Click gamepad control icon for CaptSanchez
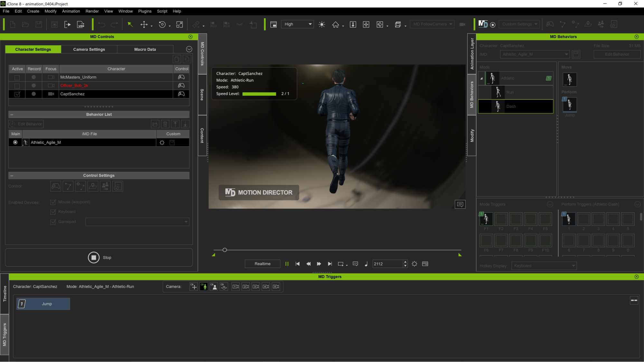This screenshot has height=362, width=644. [181, 94]
